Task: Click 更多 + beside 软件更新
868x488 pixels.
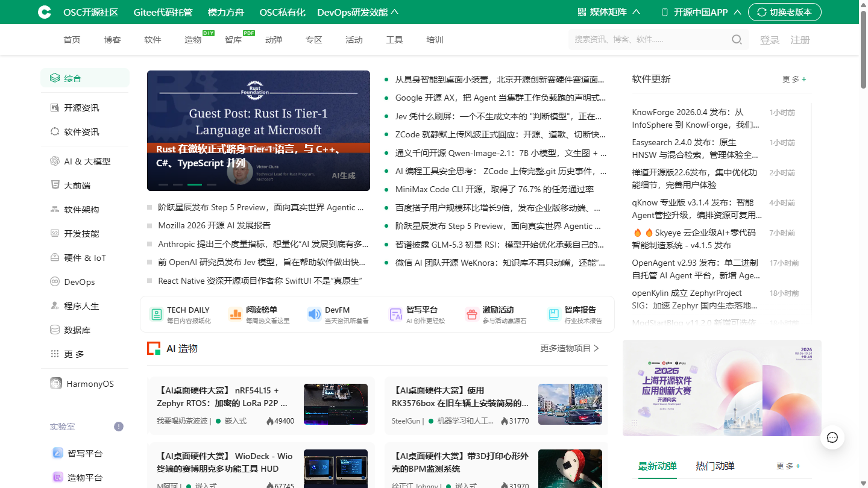Action: (x=794, y=79)
